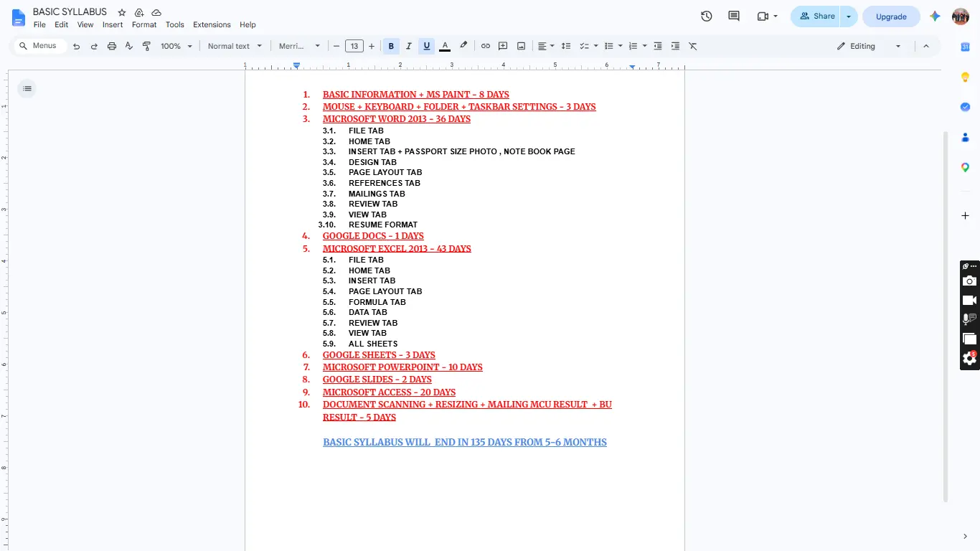Get add-ons with the plus icon
The width and height of the screenshot is (980, 551).
coord(966,215)
